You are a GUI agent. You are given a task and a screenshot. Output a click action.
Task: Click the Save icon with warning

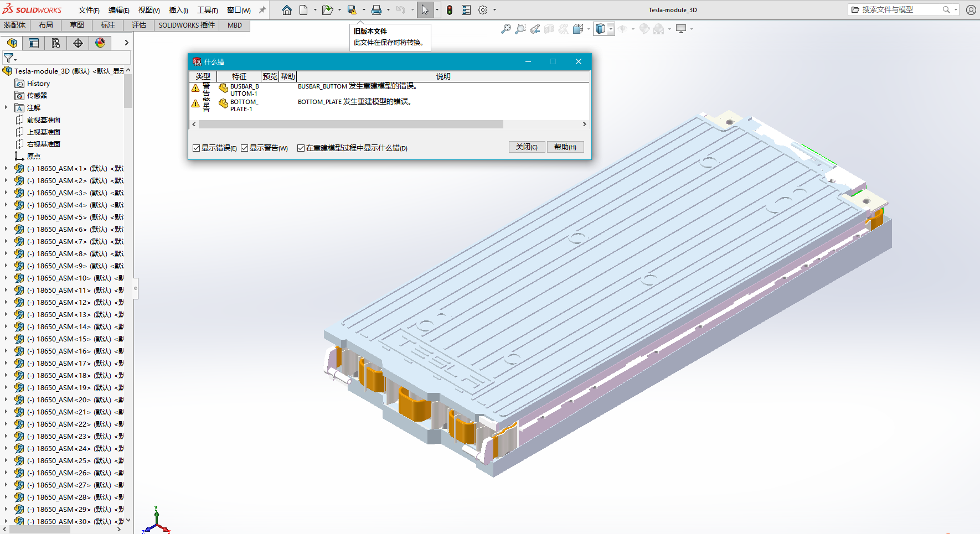[352, 10]
